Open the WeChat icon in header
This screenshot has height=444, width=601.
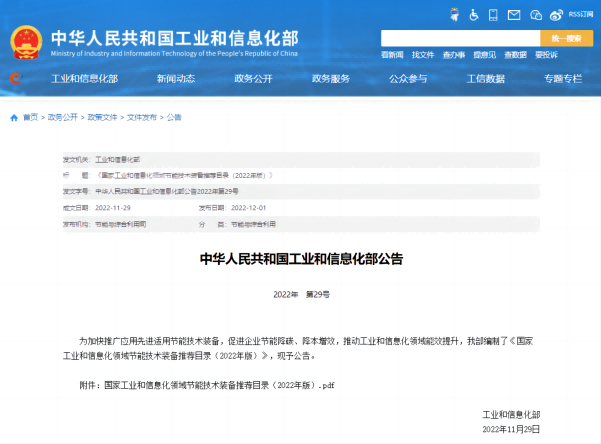[535, 15]
